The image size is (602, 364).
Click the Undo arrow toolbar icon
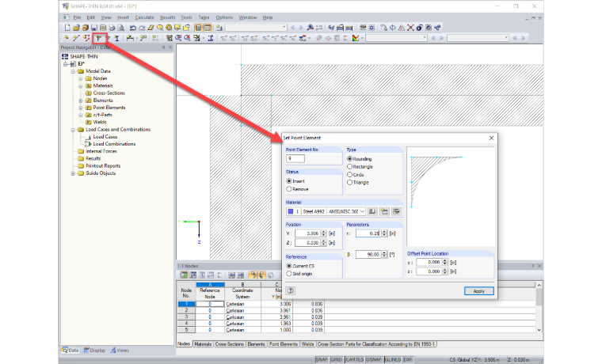[133, 28]
